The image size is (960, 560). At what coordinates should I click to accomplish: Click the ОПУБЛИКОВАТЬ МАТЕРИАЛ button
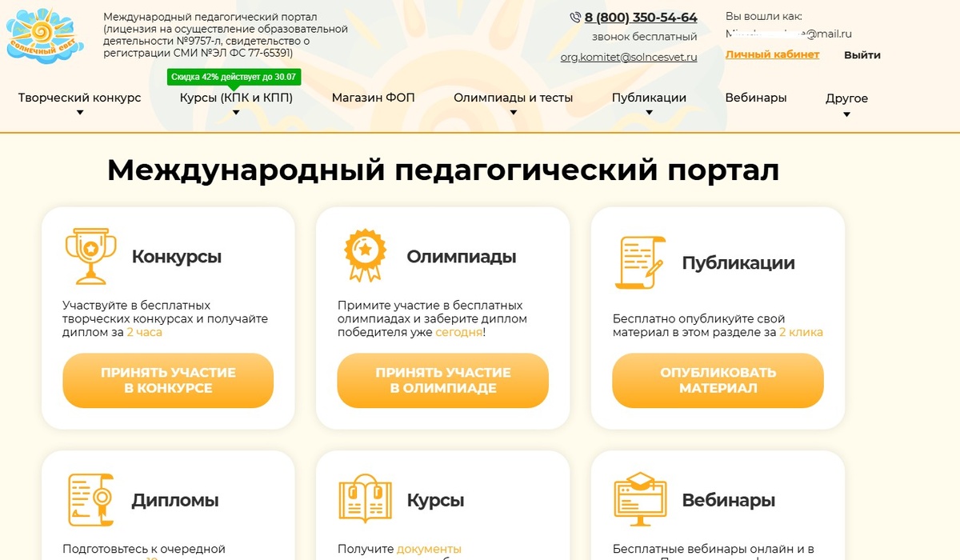click(x=718, y=381)
